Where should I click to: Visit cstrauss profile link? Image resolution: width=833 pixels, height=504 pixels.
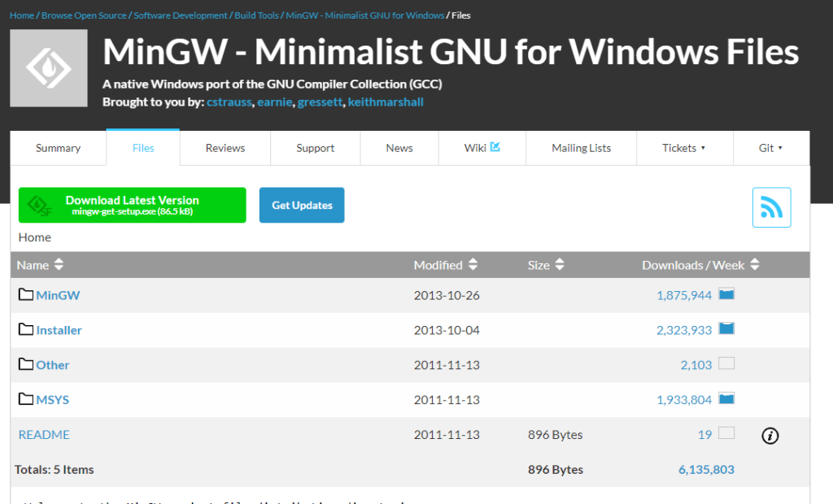pos(229,102)
